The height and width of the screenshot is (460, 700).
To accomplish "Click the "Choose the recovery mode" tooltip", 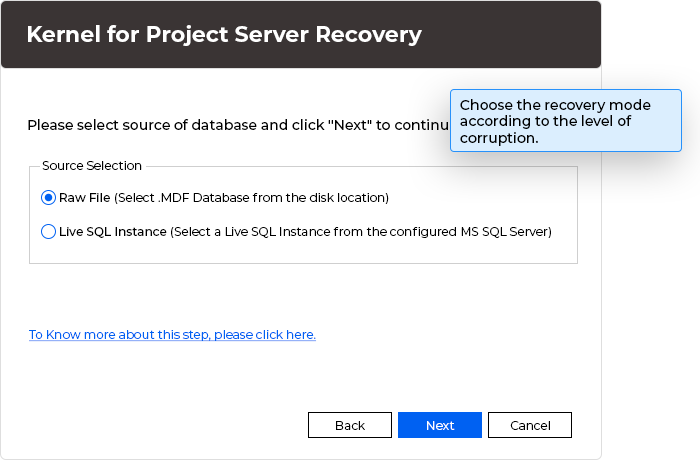I will coord(566,121).
